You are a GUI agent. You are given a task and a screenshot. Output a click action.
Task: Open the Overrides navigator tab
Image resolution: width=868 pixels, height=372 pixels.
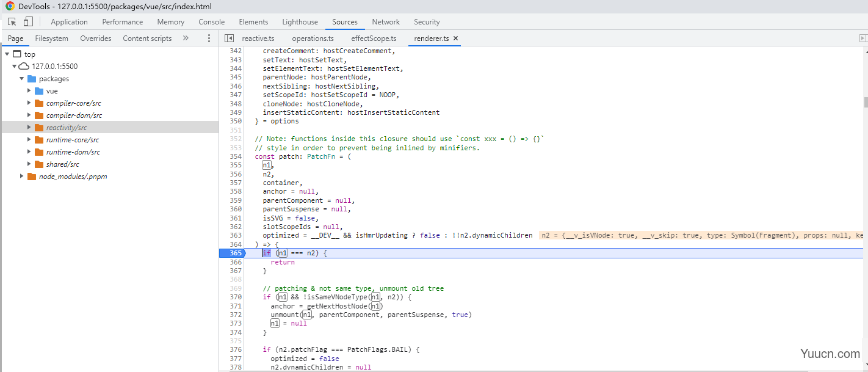[96, 38]
